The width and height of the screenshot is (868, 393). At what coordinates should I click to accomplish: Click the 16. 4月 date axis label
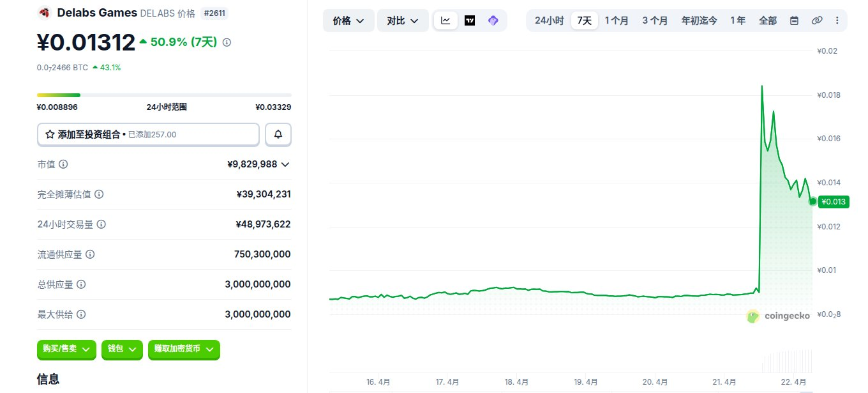point(378,382)
